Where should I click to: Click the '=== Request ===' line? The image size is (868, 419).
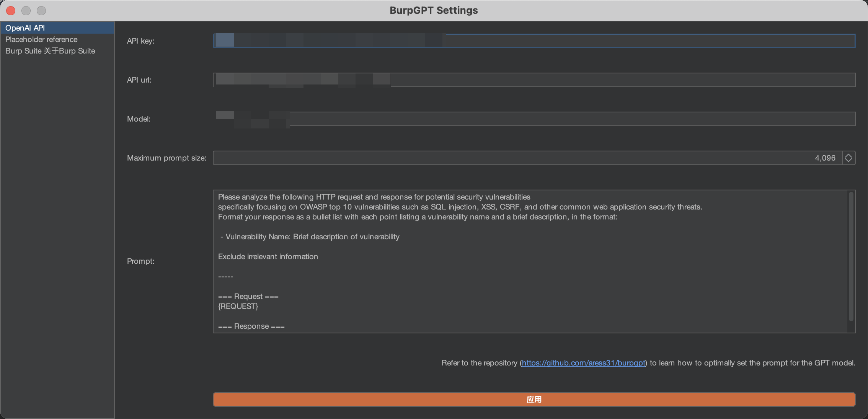(x=248, y=296)
